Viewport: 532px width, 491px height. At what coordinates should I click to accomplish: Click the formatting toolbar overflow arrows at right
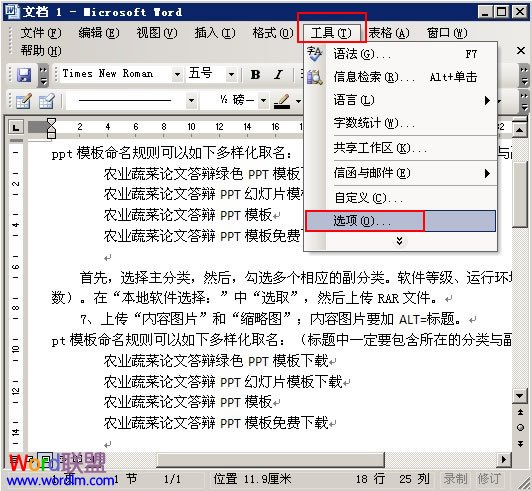point(524,75)
